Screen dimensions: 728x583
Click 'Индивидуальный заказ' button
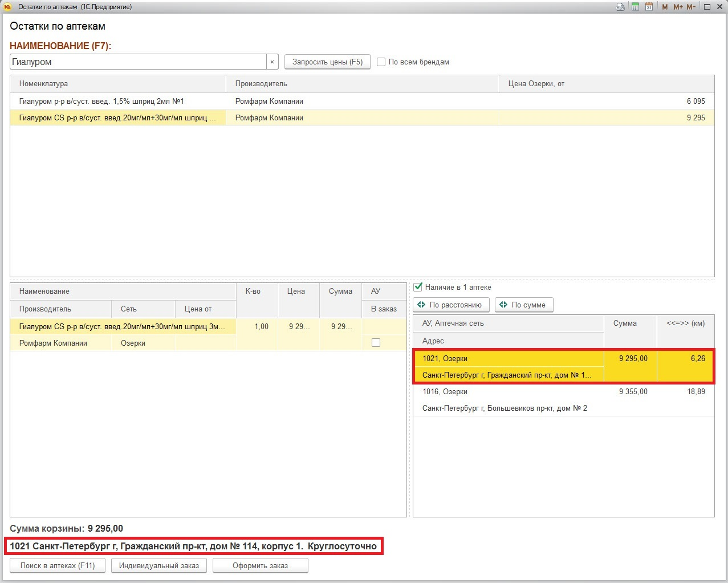click(159, 565)
